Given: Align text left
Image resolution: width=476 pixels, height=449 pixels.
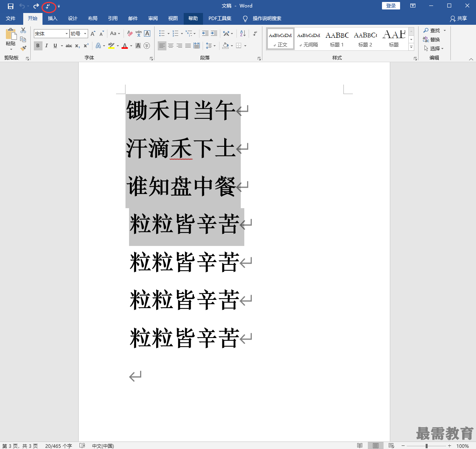Looking at the screenshot, I should (x=162, y=46).
